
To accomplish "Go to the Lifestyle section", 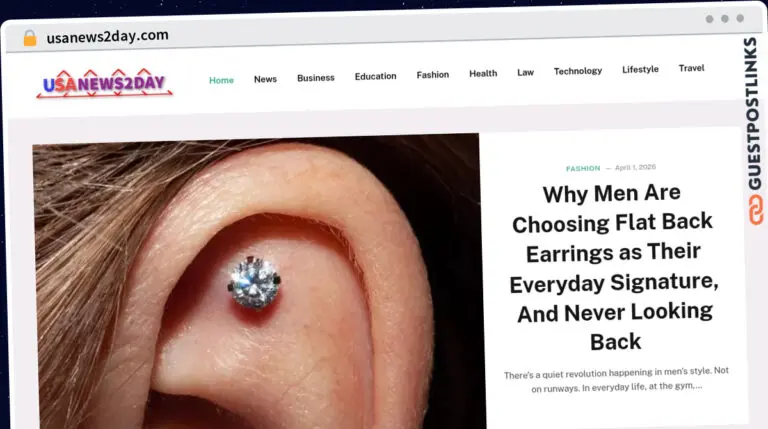I will (x=640, y=70).
